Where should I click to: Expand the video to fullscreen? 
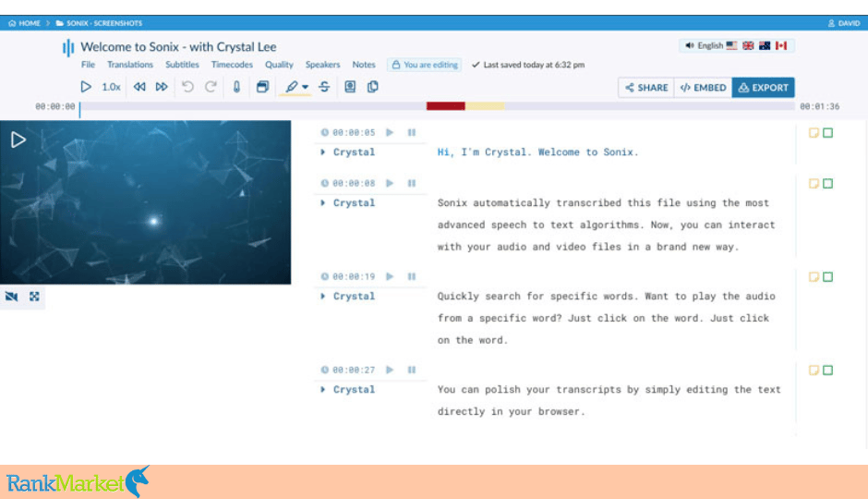point(34,297)
